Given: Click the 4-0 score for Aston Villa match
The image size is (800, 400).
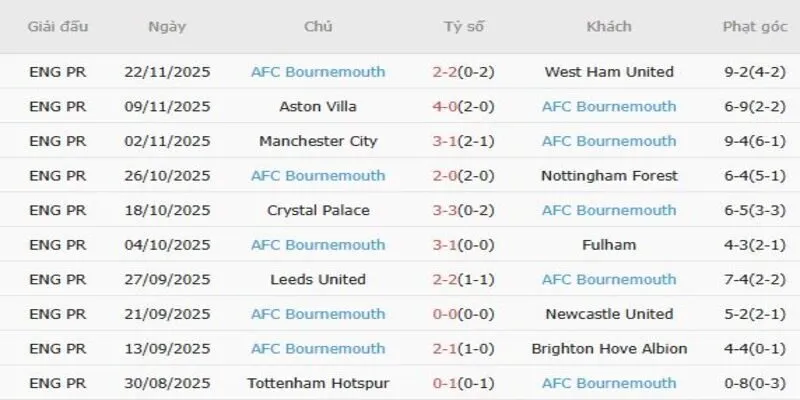Looking at the screenshot, I should pyautogui.click(x=446, y=107).
